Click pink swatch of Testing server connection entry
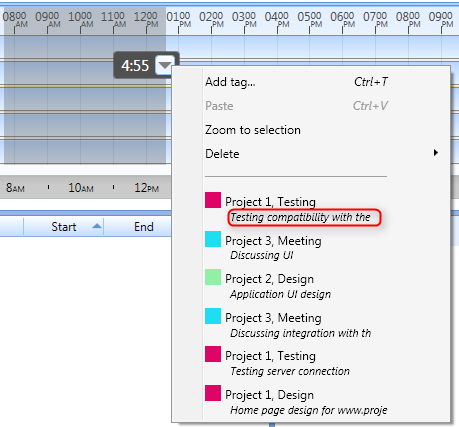 point(213,354)
